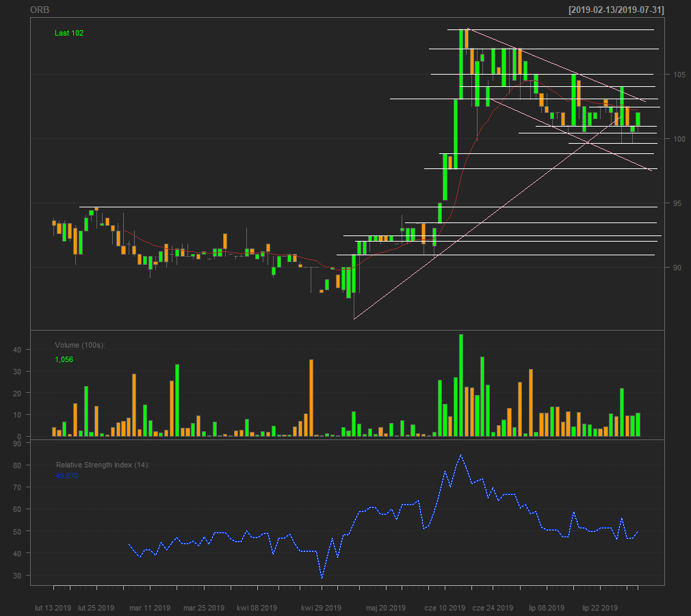Click the 10 label on the volume axis
Image resolution: width=691 pixels, height=616 pixels.
click(17, 415)
